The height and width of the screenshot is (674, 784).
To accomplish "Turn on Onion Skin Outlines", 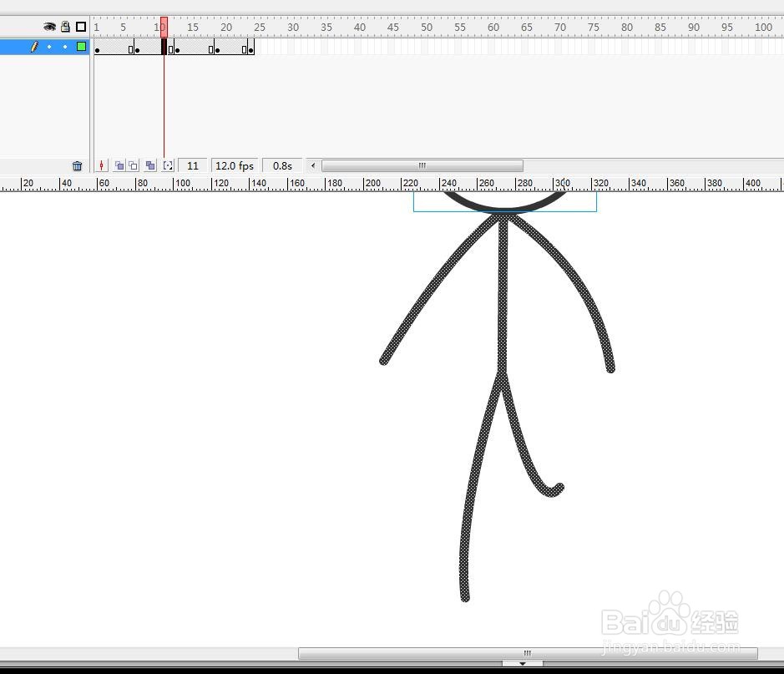I will [x=134, y=165].
